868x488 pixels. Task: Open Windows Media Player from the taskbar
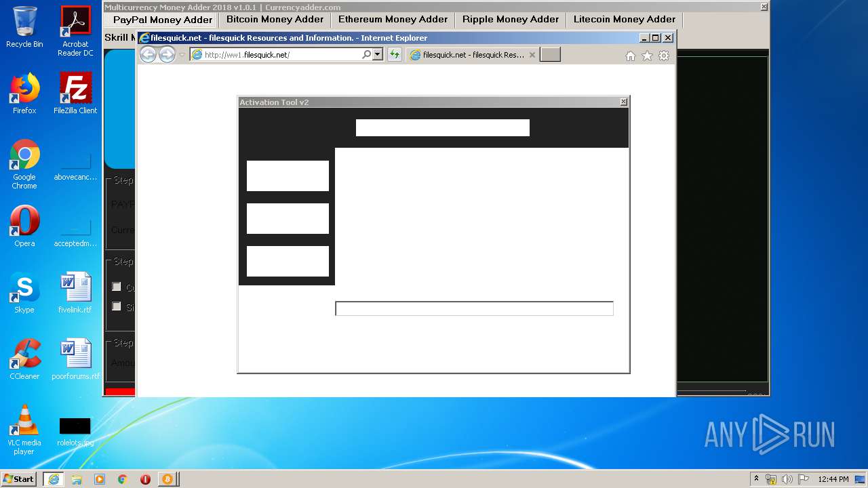coord(100,479)
